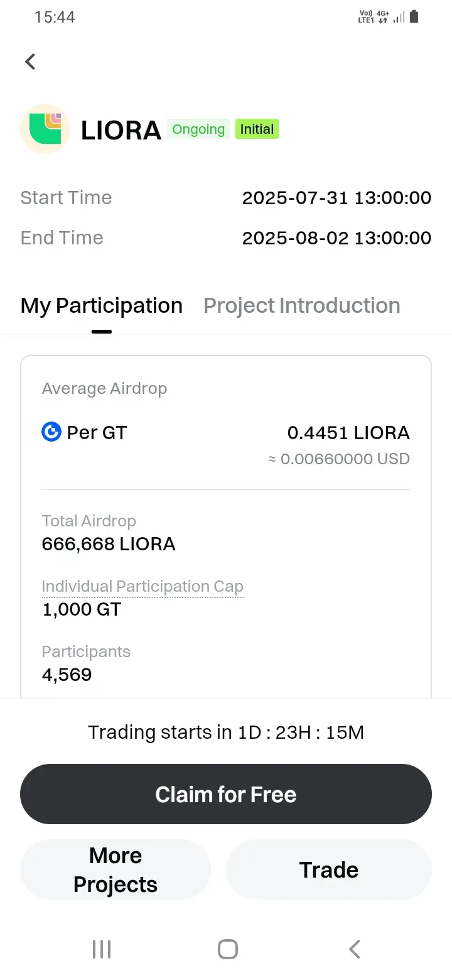The height and width of the screenshot is (980, 452).
Task: Tap the trading countdown timer text
Action: tap(226, 732)
